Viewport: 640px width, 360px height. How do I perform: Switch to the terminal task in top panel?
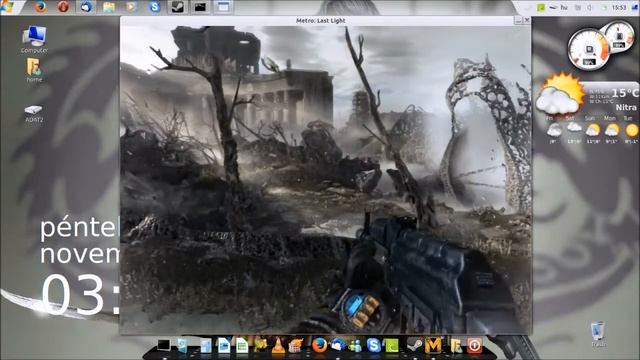coord(200,7)
